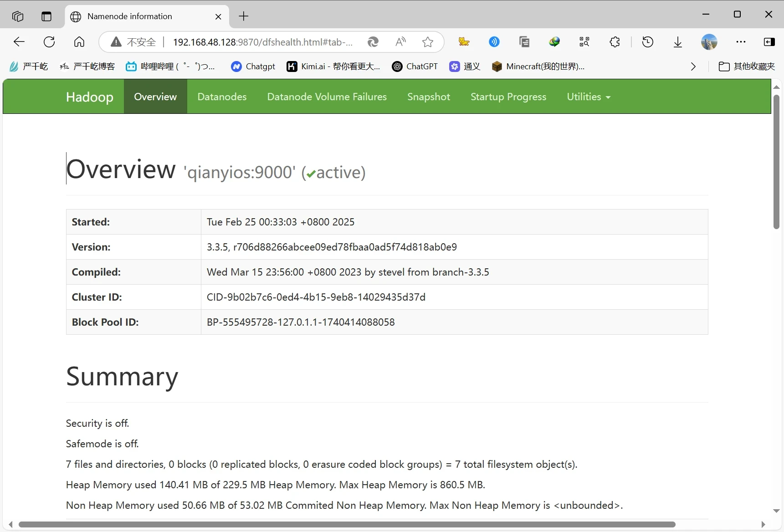This screenshot has width=784, height=532.
Task: Click the Hadoop brand link
Action: [x=89, y=97]
